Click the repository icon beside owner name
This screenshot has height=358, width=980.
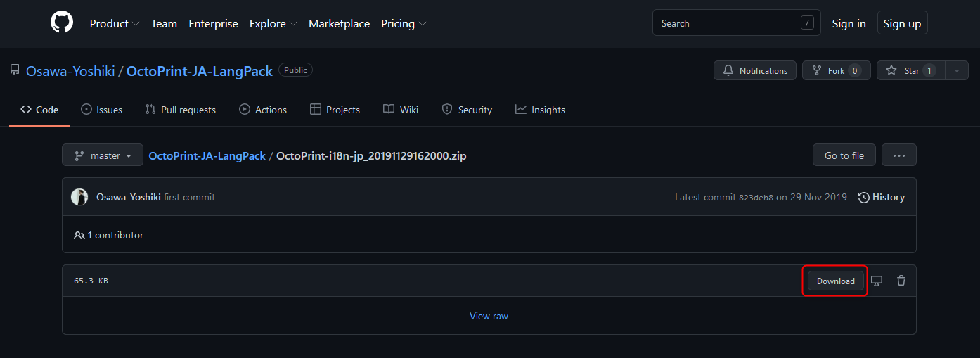coord(15,70)
